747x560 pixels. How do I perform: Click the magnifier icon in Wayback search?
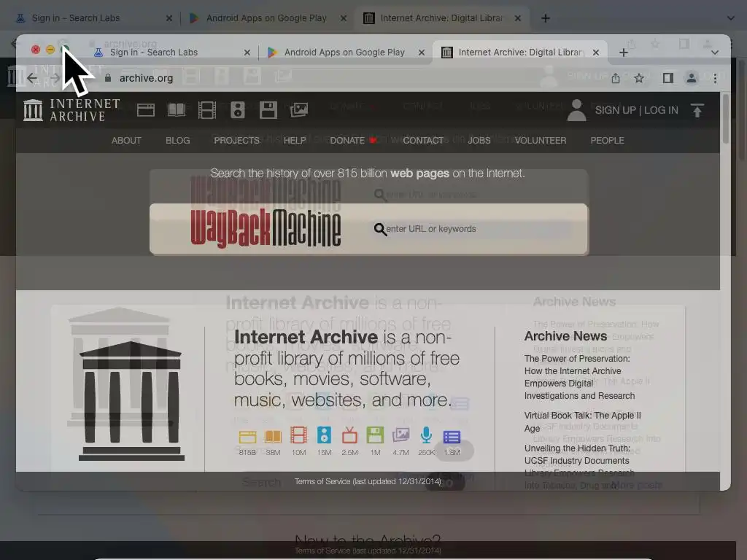click(x=379, y=230)
